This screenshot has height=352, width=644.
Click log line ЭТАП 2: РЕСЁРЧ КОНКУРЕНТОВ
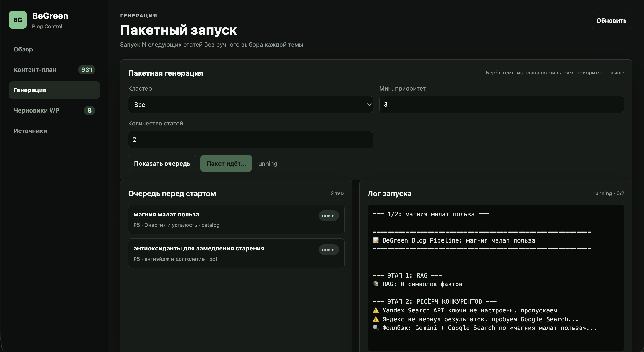pos(434,301)
